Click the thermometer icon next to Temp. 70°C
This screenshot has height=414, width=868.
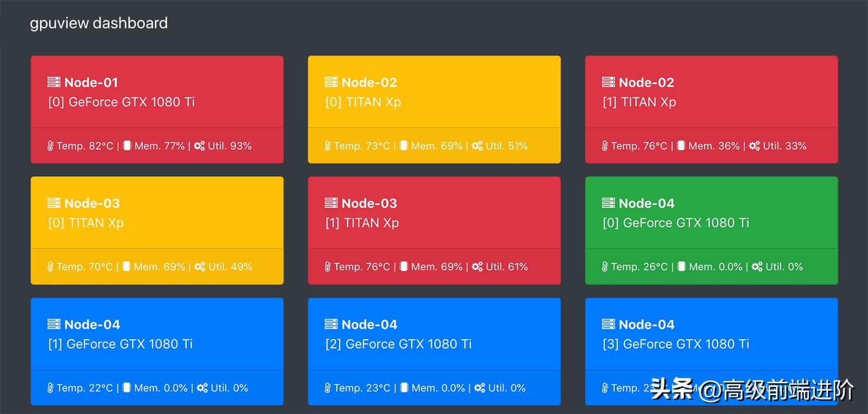[50, 267]
